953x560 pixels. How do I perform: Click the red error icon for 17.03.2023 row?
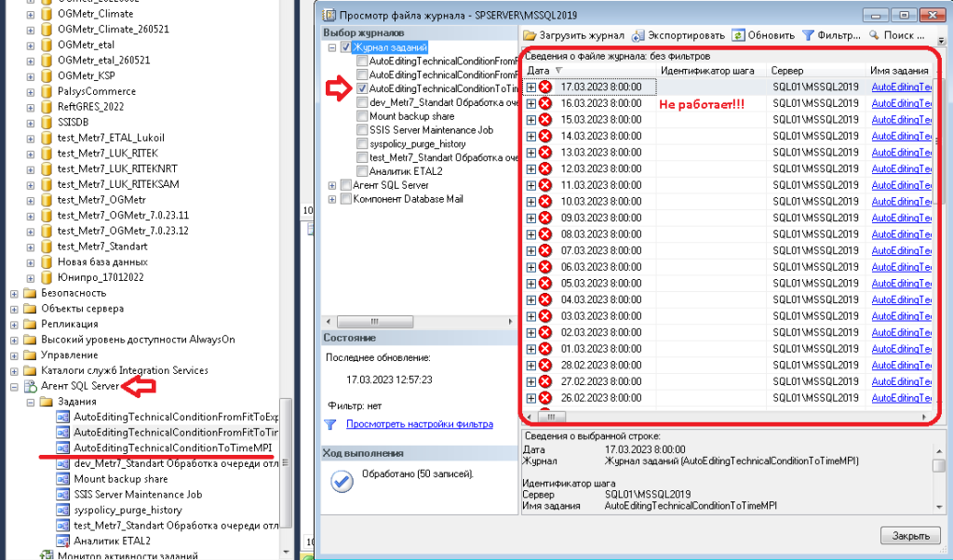[x=545, y=87]
